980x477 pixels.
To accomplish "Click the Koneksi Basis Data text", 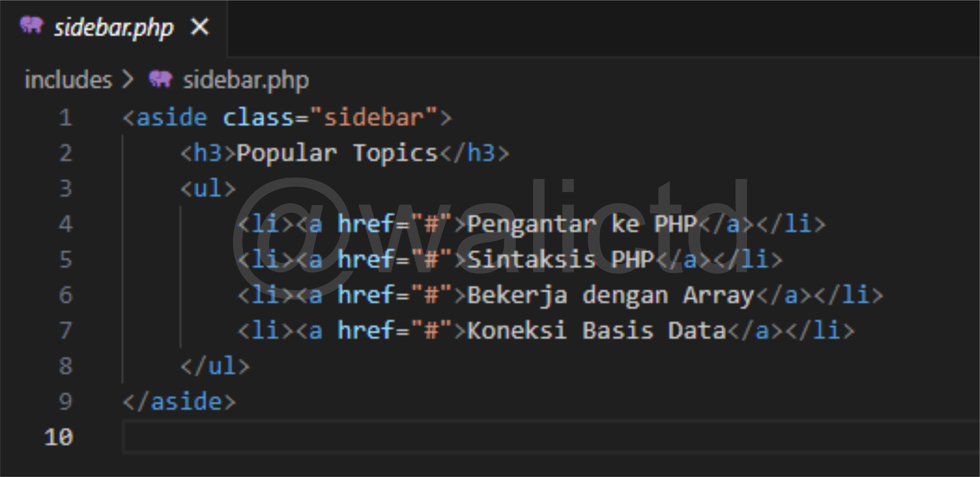I will tap(596, 330).
